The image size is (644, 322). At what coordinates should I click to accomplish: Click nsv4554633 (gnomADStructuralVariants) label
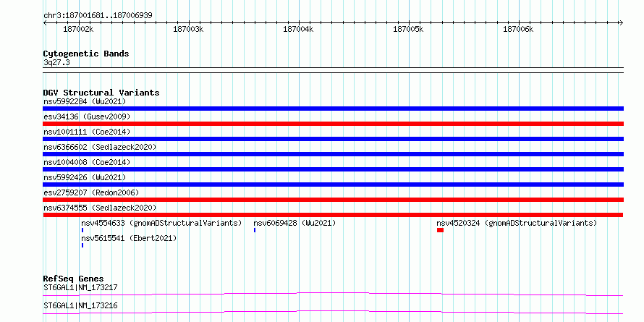(x=161, y=223)
